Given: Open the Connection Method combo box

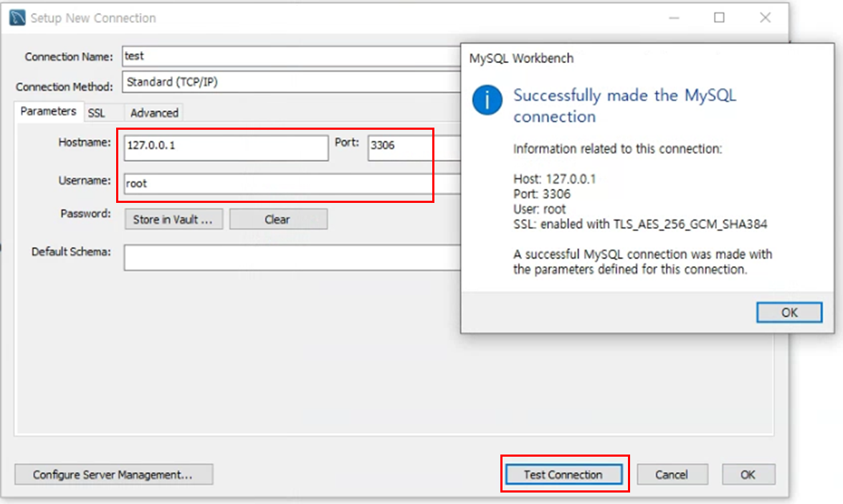Looking at the screenshot, I should click(291, 82).
